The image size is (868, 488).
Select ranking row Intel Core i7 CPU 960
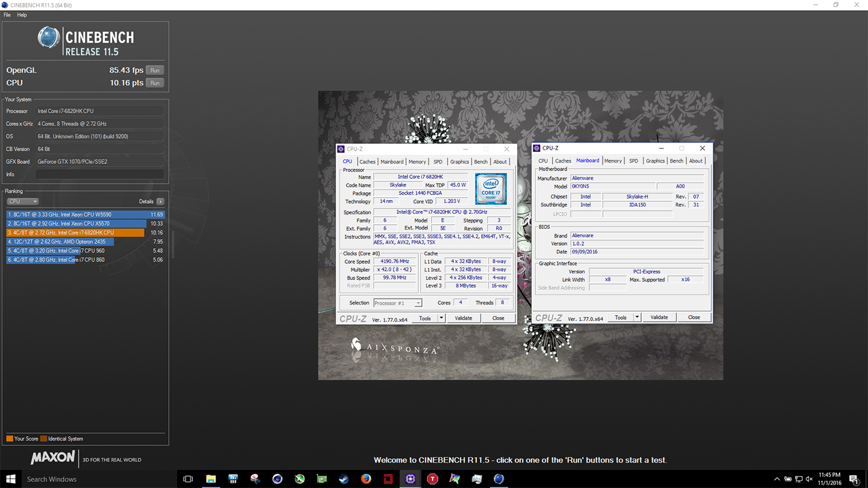[85, 251]
